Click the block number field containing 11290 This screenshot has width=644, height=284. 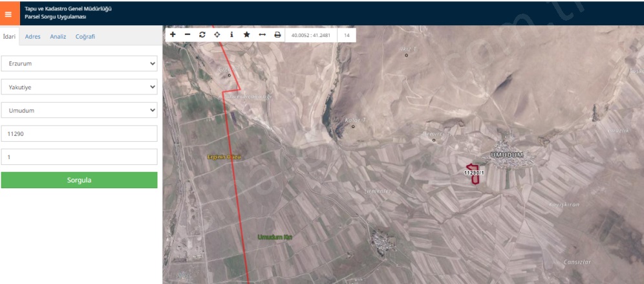point(79,133)
